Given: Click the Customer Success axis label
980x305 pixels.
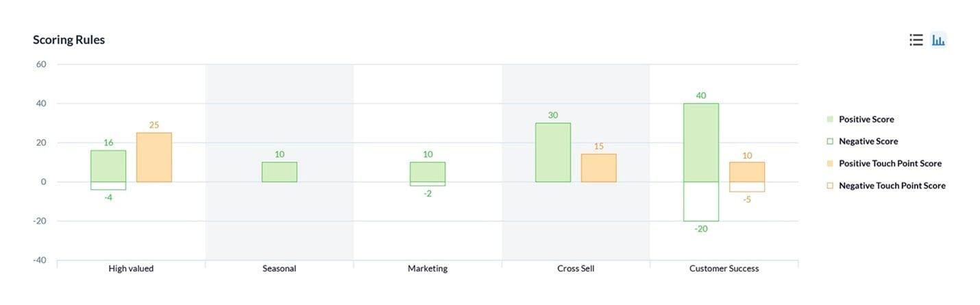Looking at the screenshot, I should pos(724,269).
